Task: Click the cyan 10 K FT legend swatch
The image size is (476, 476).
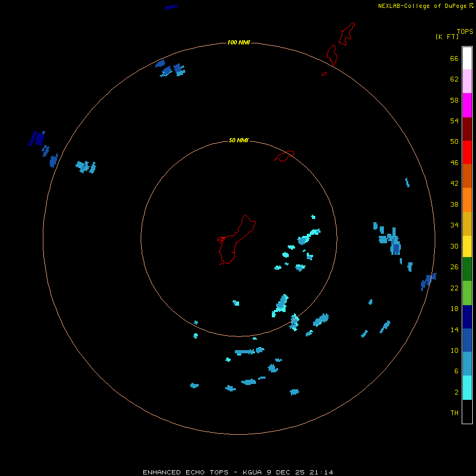Action: coord(467,388)
